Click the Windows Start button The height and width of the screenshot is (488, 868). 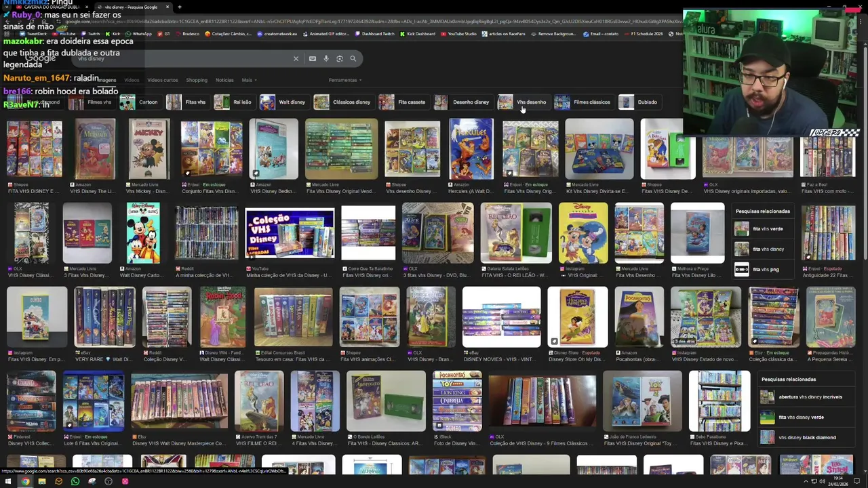tap(8, 481)
